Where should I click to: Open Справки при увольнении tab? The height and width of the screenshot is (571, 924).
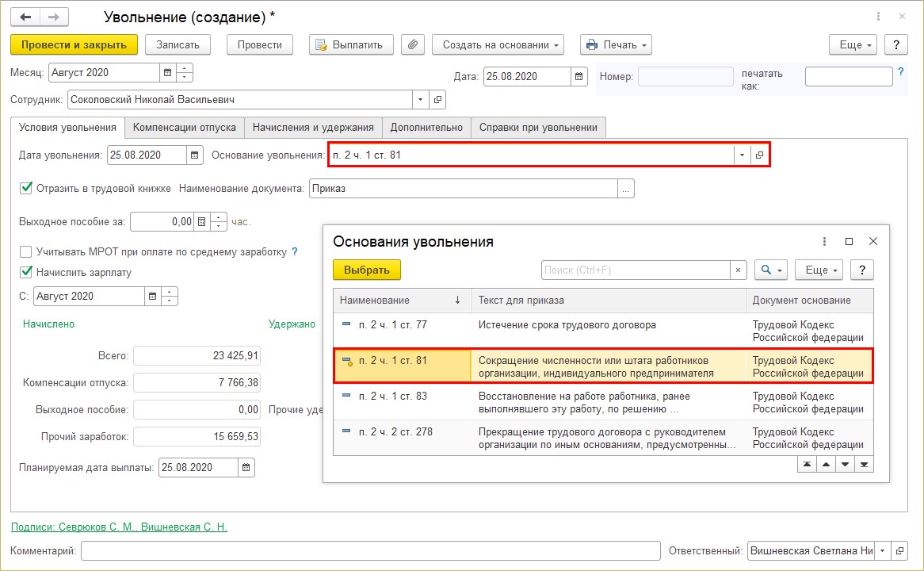click(x=539, y=128)
